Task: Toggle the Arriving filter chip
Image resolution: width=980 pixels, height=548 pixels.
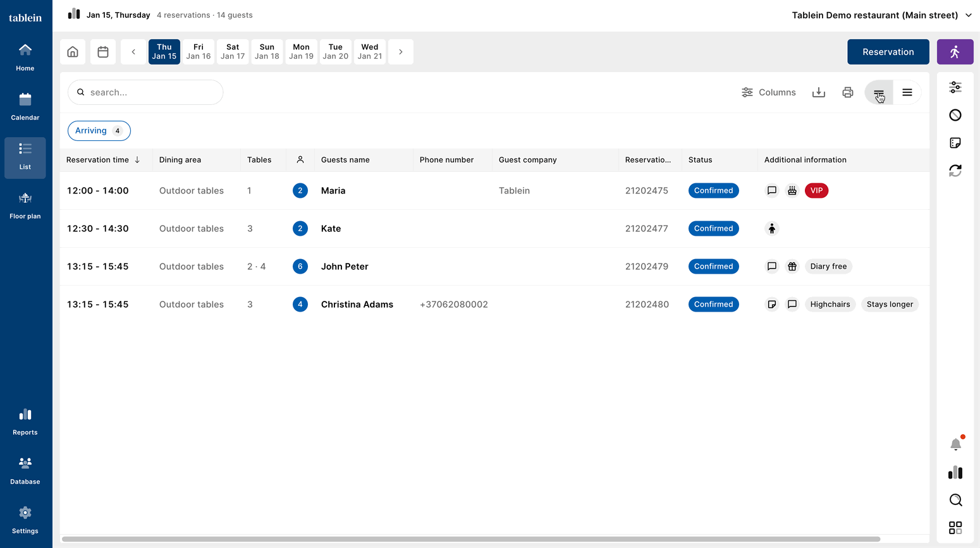Action: coord(99,131)
